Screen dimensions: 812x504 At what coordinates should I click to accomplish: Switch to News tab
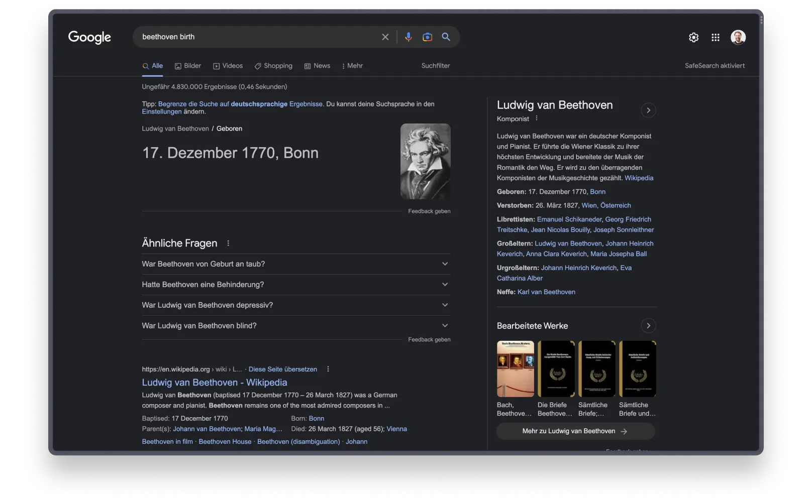click(317, 66)
